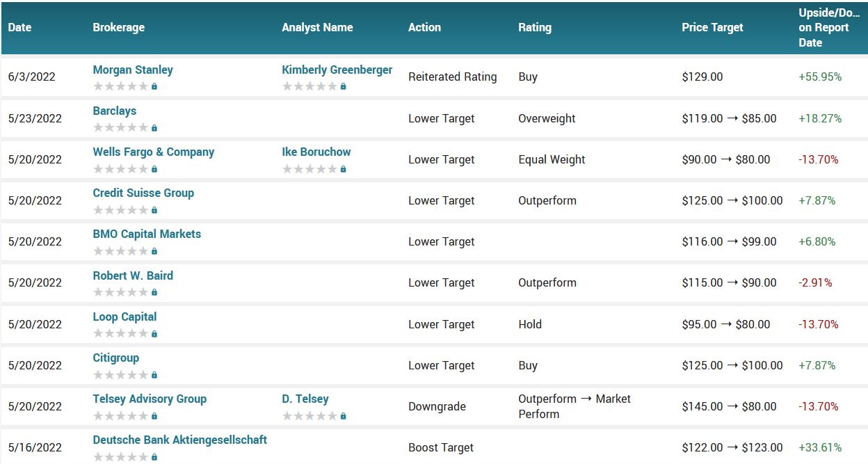The image size is (868, 464).
Task: Open the Loop Capital brokerage link
Action: tap(125, 317)
